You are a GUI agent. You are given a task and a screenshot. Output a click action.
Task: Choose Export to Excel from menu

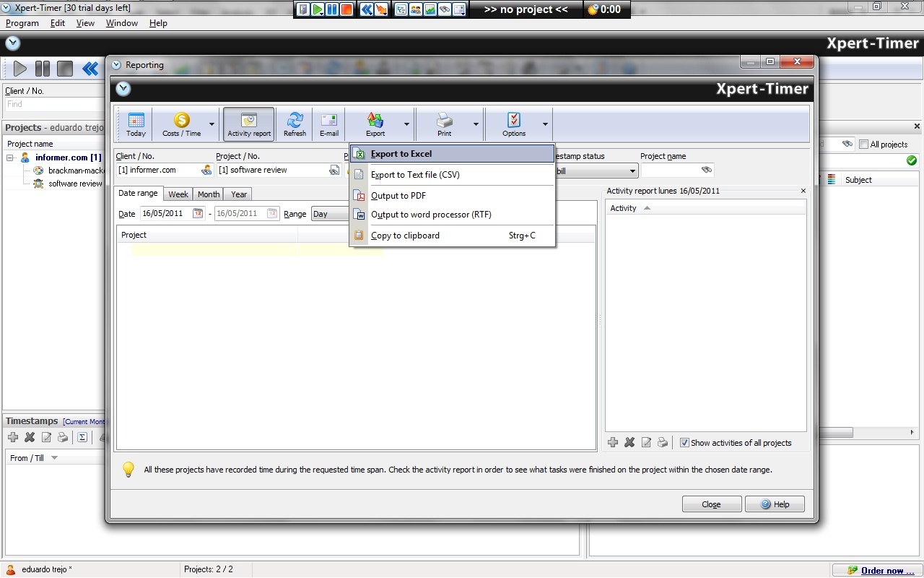click(x=452, y=154)
